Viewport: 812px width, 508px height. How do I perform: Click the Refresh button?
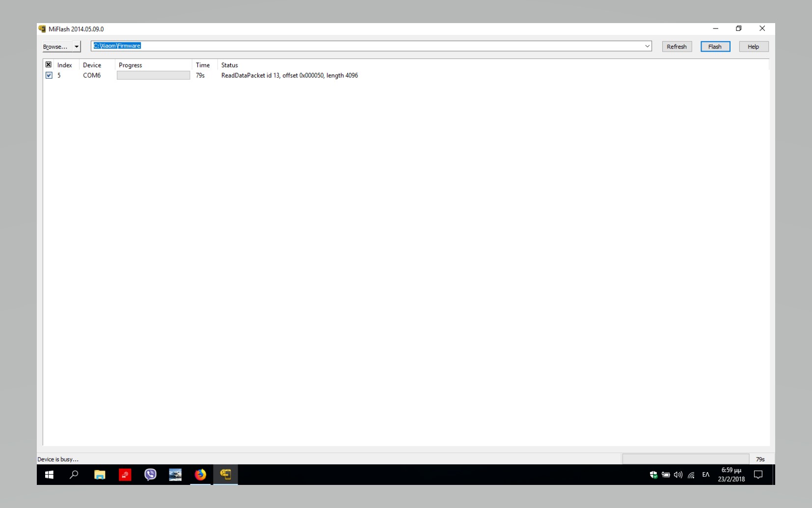tap(677, 47)
